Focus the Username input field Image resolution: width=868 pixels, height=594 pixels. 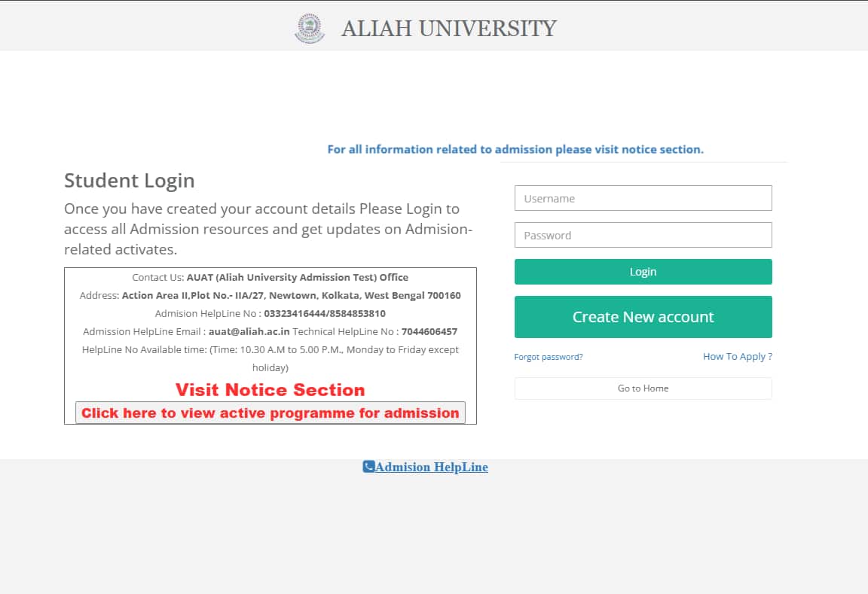643,198
